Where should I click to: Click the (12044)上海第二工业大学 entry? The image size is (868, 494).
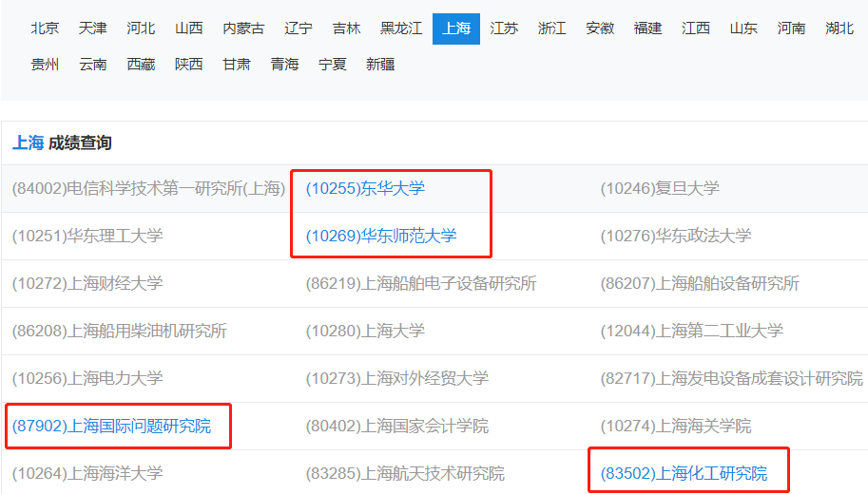point(692,332)
